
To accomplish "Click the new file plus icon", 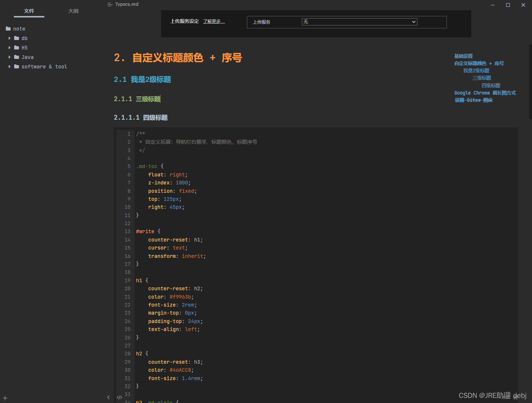I will click(x=5, y=398).
